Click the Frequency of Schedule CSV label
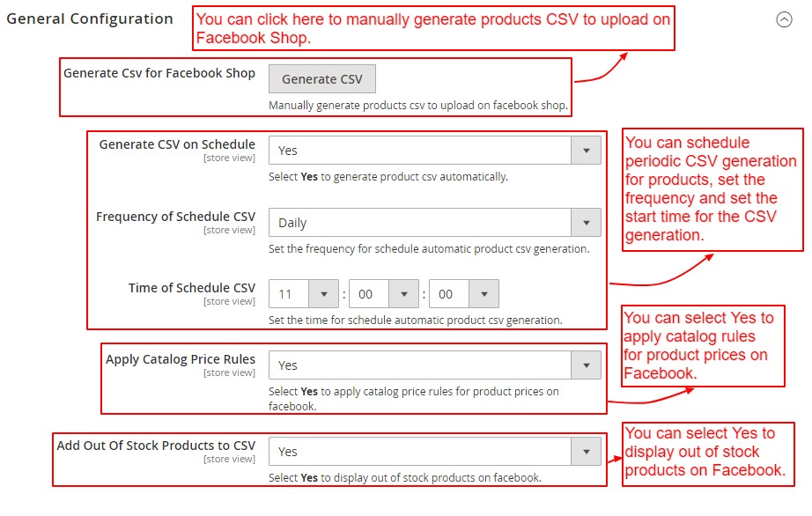This screenshot has width=812, height=516. 176,217
